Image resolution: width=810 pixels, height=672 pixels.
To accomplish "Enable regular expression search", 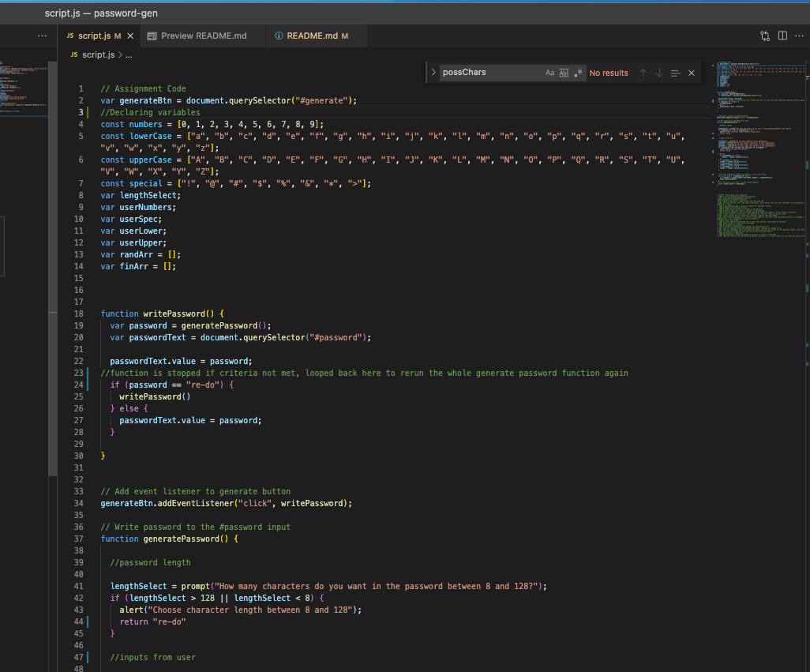I will coord(579,73).
